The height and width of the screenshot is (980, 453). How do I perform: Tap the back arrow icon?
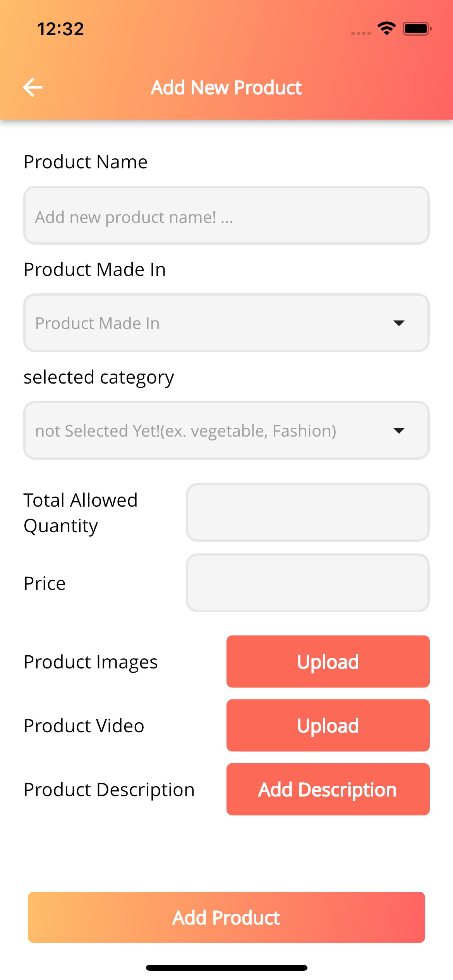click(x=33, y=87)
